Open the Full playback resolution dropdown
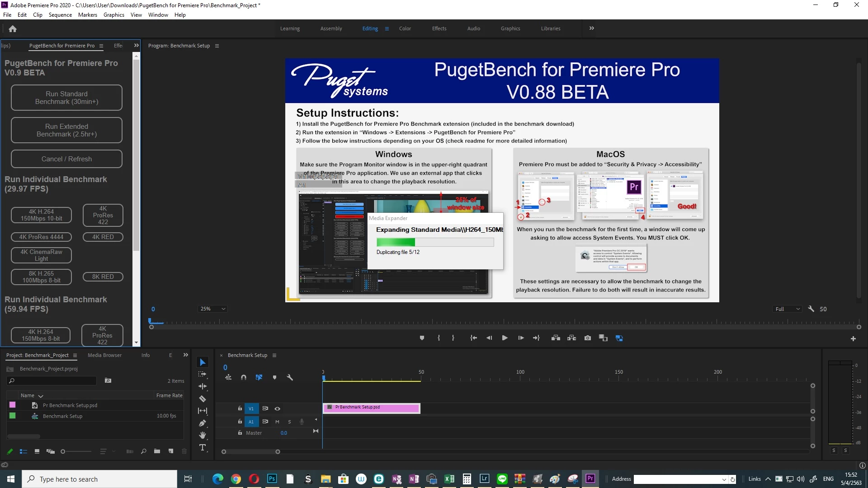The width and height of the screenshot is (868, 488). [787, 309]
